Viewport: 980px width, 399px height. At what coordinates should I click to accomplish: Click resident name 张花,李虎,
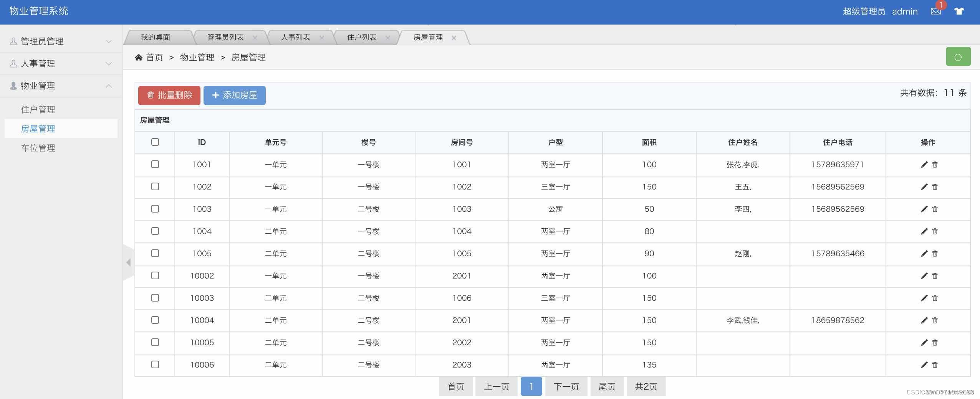point(743,165)
